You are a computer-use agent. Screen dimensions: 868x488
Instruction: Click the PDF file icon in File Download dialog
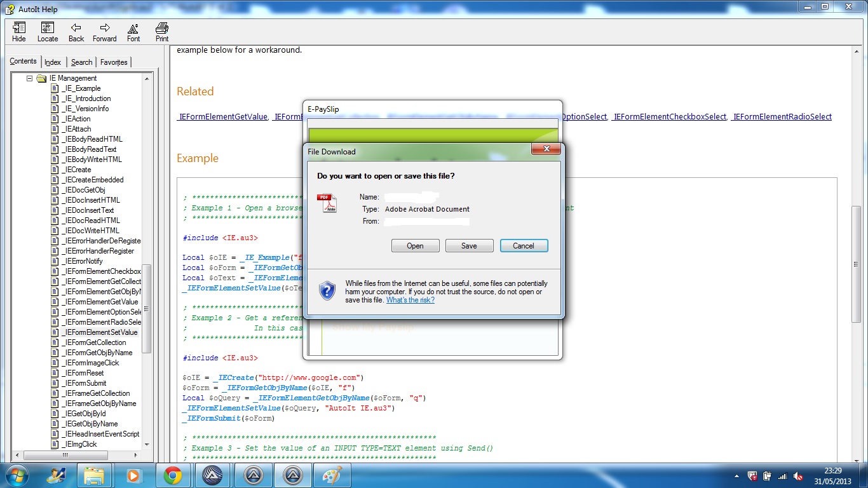(x=327, y=203)
